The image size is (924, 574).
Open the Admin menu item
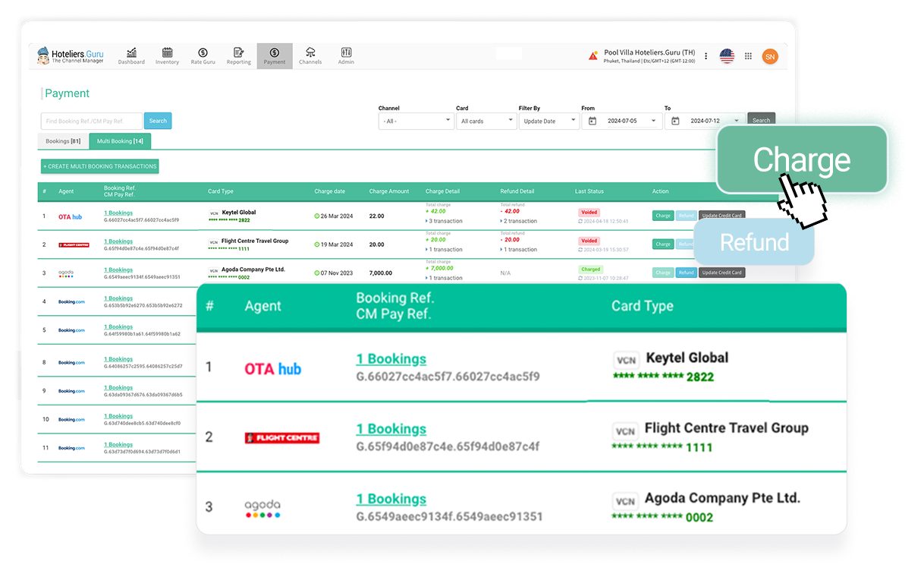coord(346,55)
